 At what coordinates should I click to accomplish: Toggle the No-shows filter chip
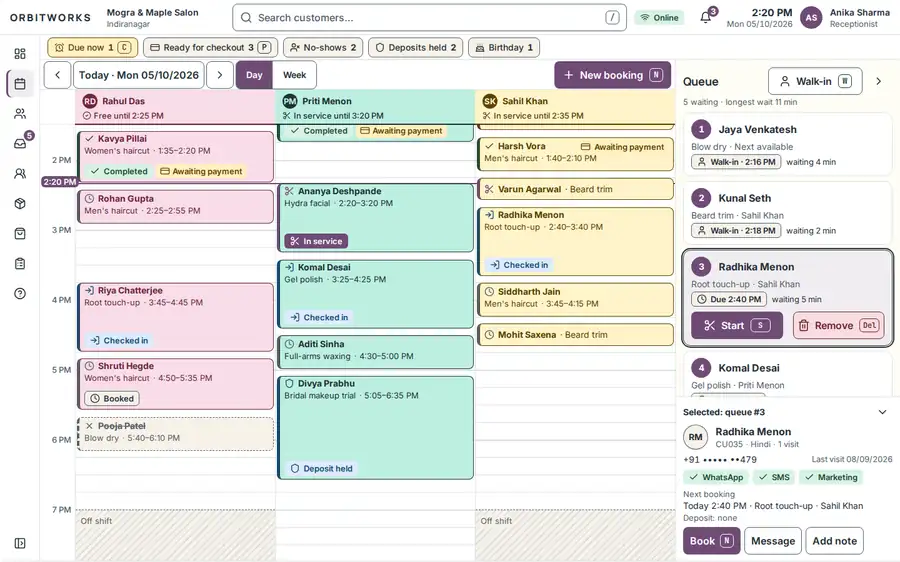[x=323, y=48]
